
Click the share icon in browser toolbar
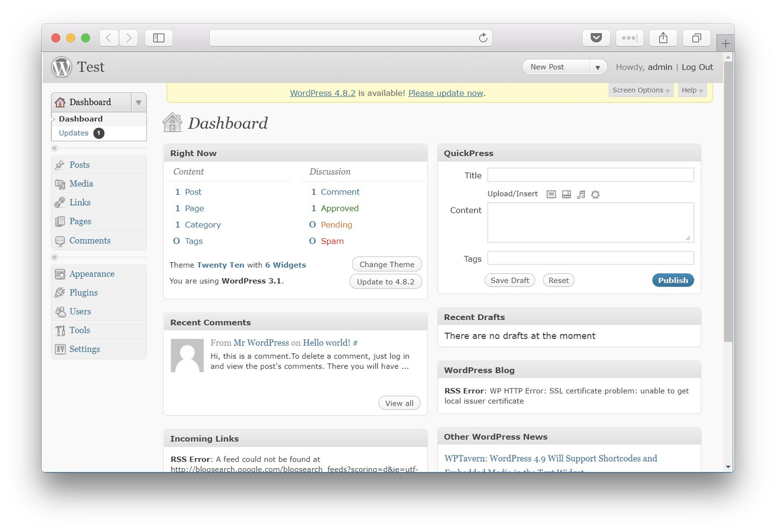pos(663,38)
